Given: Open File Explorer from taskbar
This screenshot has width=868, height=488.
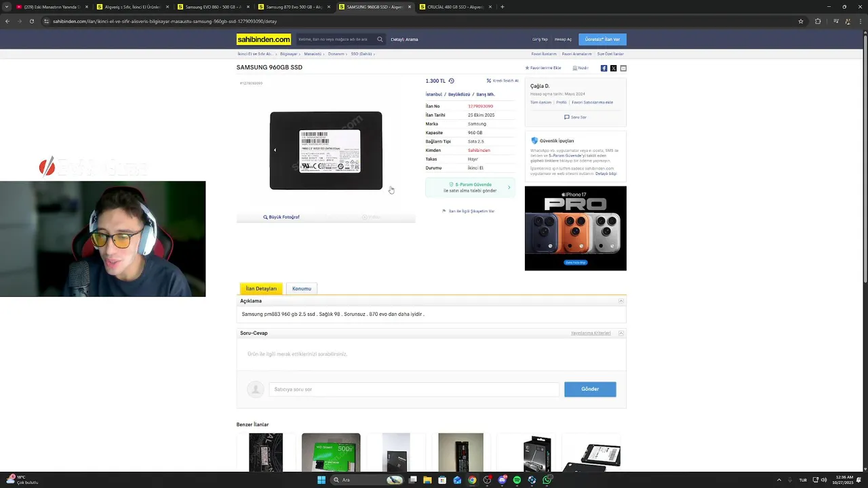Looking at the screenshot, I should [427, 480].
